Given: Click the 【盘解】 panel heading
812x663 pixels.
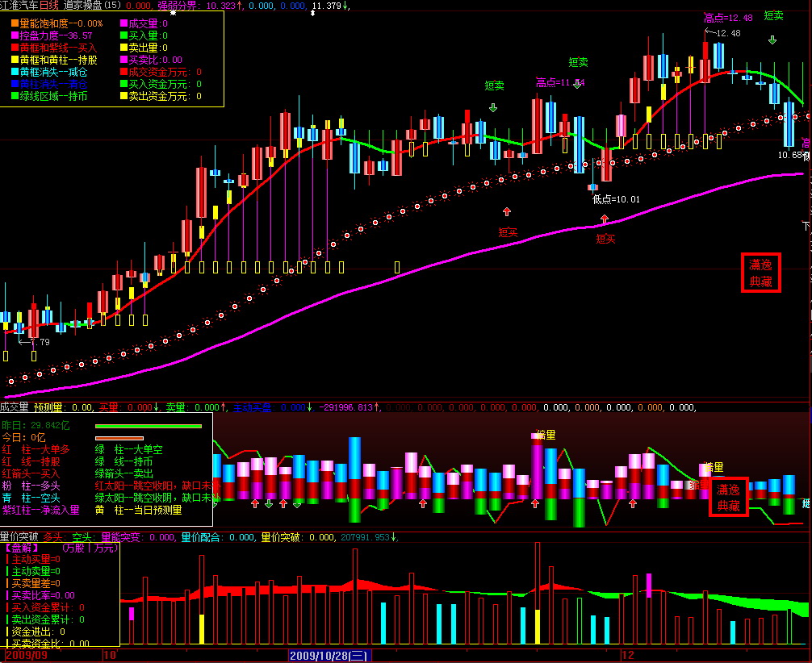Looking at the screenshot, I should (22, 548).
